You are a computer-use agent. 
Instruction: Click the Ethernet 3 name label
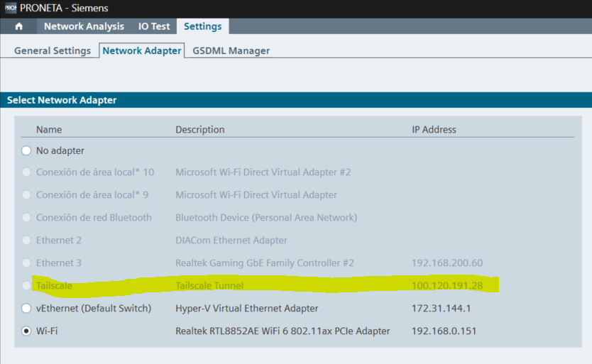coord(58,263)
